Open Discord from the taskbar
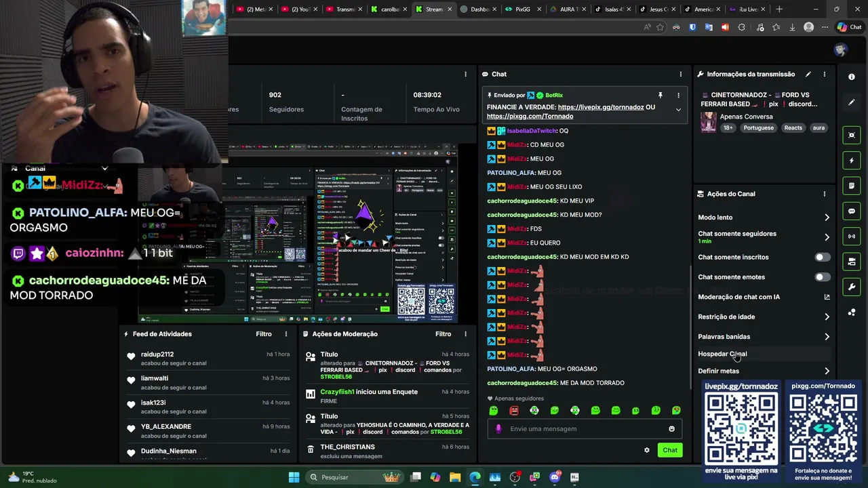The image size is (868, 488). point(555,477)
